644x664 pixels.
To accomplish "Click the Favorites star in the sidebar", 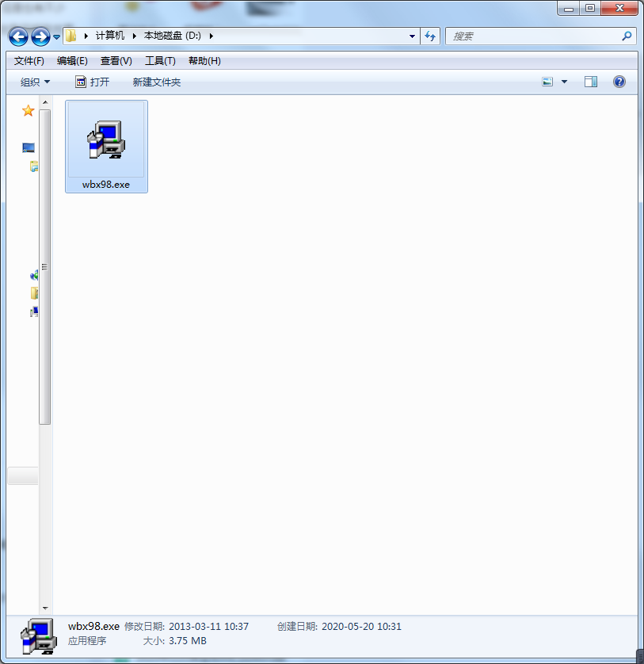I will (x=28, y=110).
